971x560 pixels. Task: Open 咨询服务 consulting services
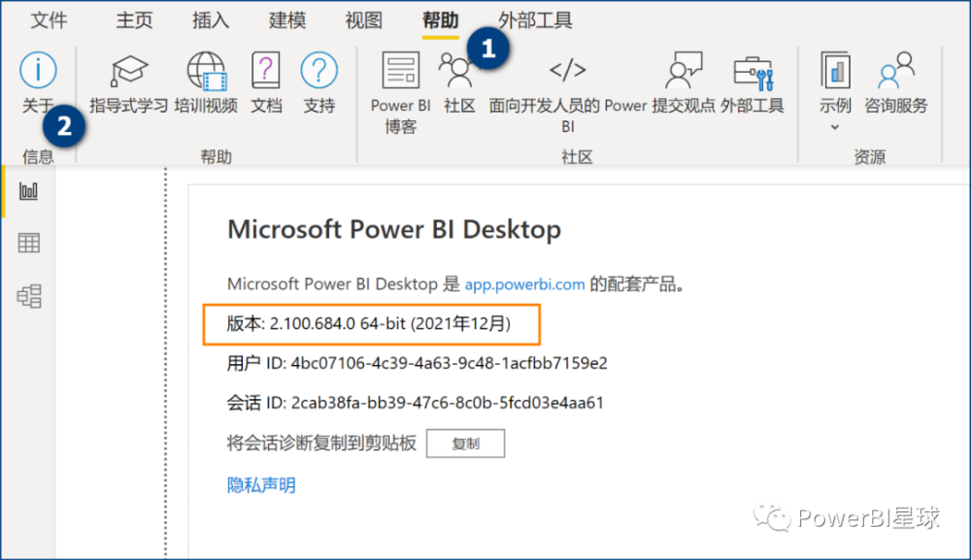tap(896, 82)
